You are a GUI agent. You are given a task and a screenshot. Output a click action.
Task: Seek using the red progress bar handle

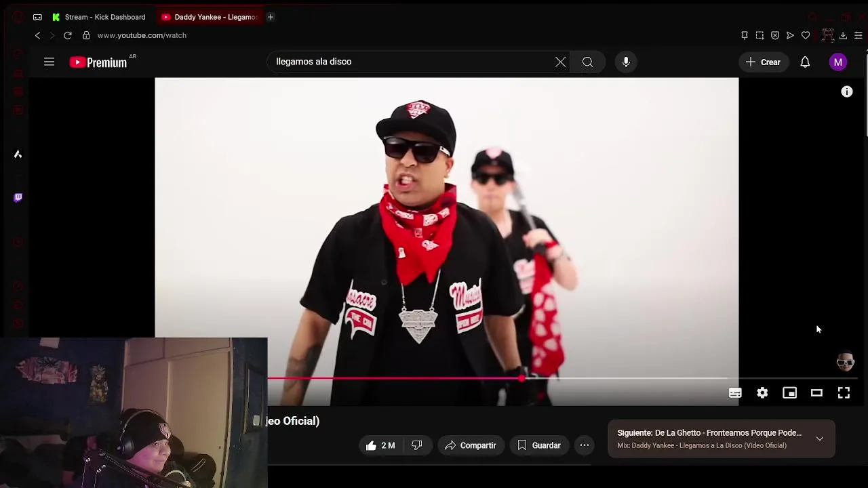(x=521, y=378)
